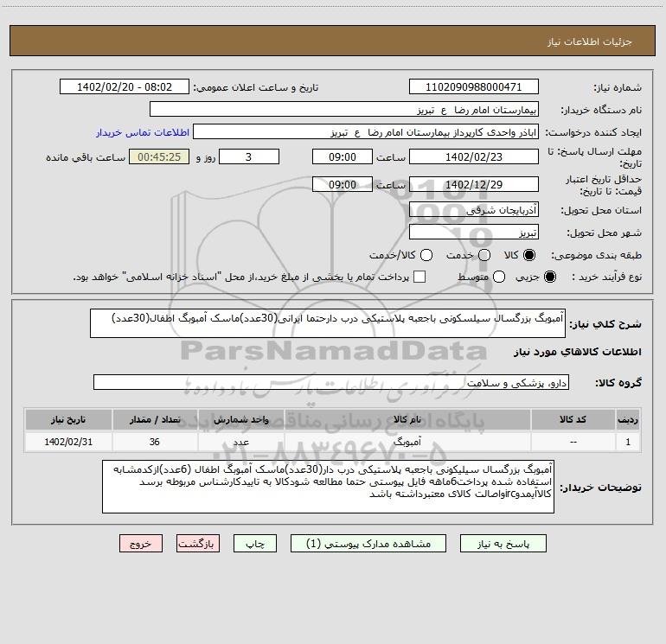Click the چاپ print button
The width and height of the screenshot is (666, 644).
pos(255,544)
